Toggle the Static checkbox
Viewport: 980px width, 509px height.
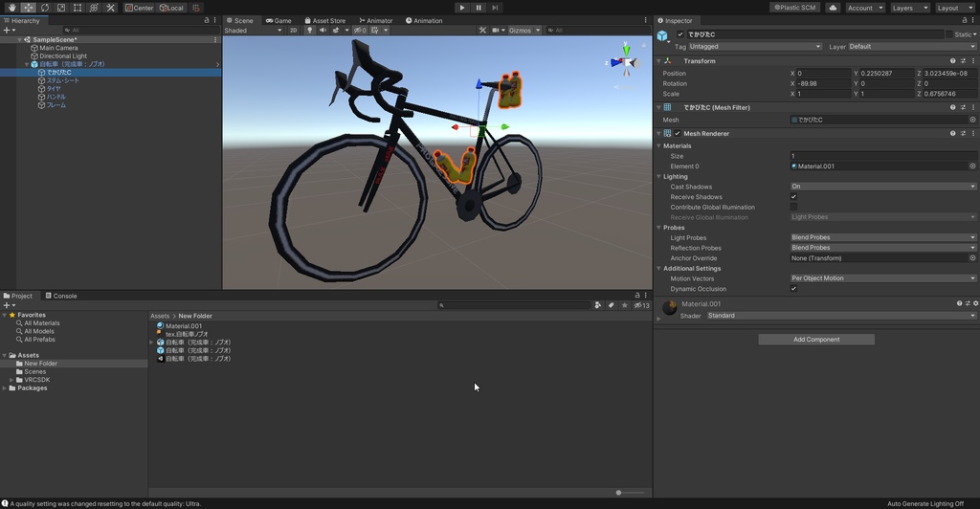949,34
